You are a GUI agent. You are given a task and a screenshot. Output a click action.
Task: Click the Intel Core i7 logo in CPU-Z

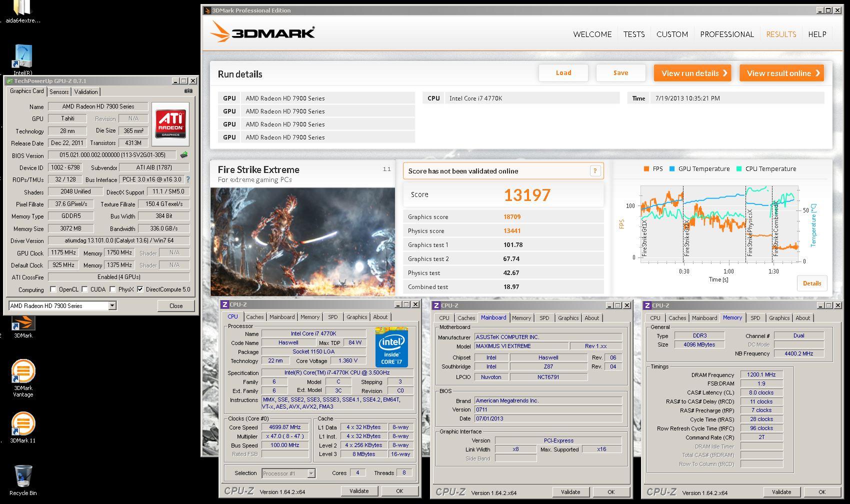[x=391, y=347]
